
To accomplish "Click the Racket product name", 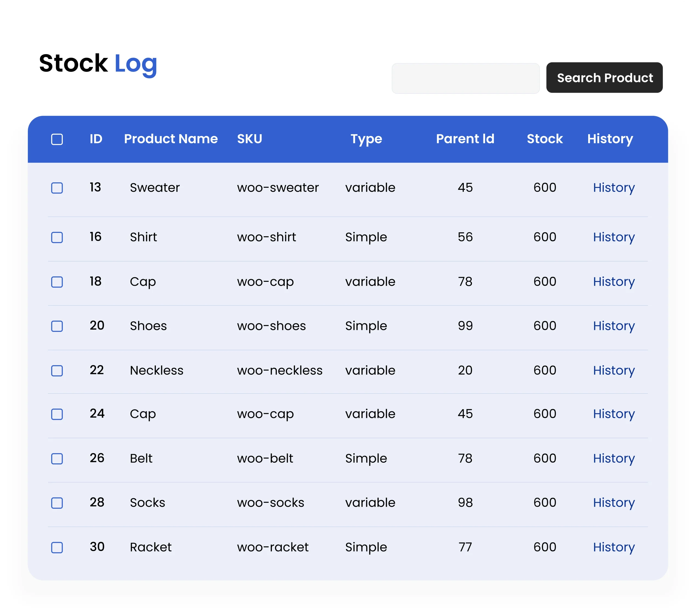I will [x=151, y=547].
